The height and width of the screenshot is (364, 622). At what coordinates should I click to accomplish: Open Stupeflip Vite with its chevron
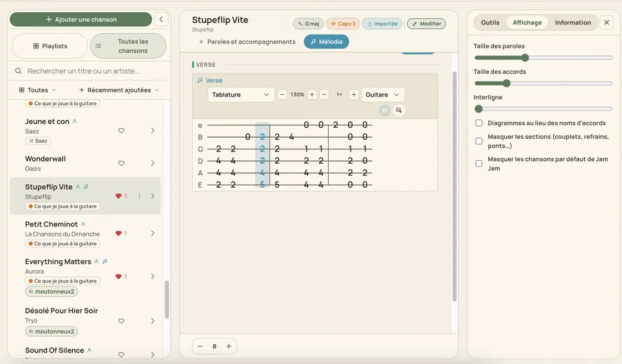(153, 196)
